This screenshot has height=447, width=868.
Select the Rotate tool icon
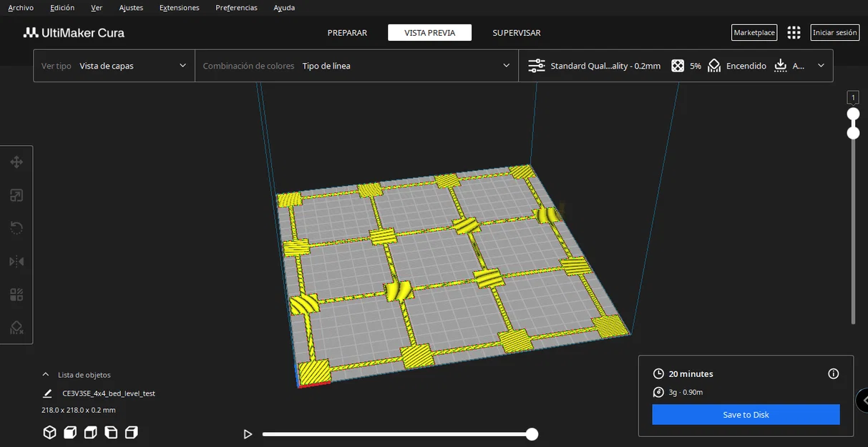(x=16, y=228)
